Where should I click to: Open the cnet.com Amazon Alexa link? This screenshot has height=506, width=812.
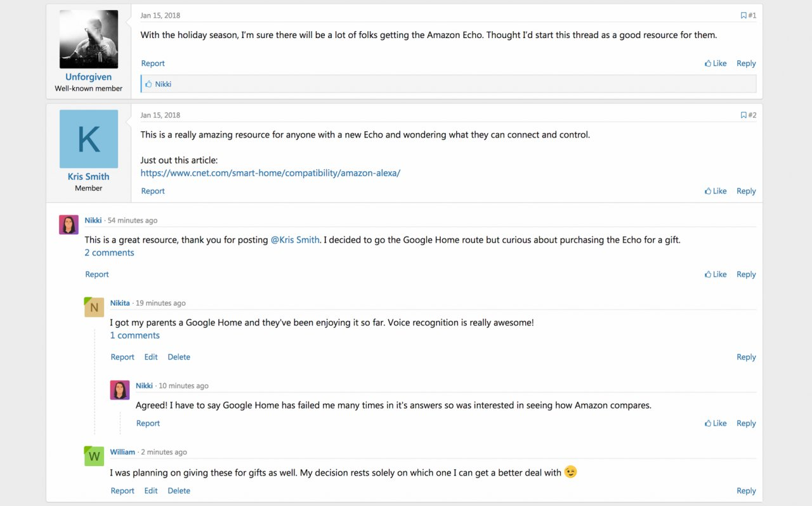click(x=270, y=173)
